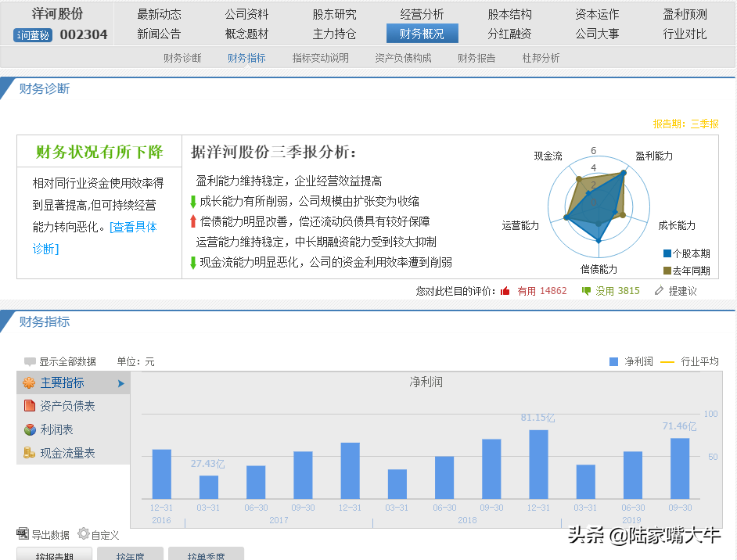Click the 导出数据 export icon
This screenshot has height=560, width=737.
coord(23,533)
